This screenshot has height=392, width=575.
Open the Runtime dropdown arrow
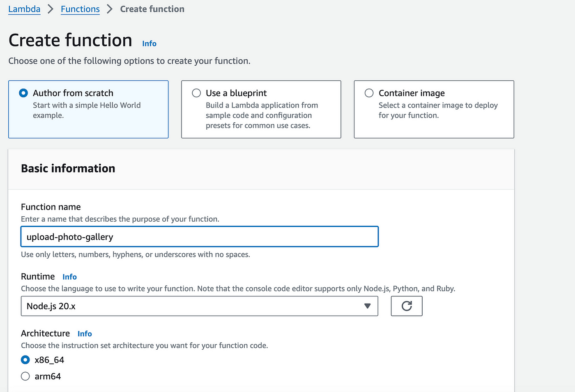pyautogui.click(x=367, y=306)
